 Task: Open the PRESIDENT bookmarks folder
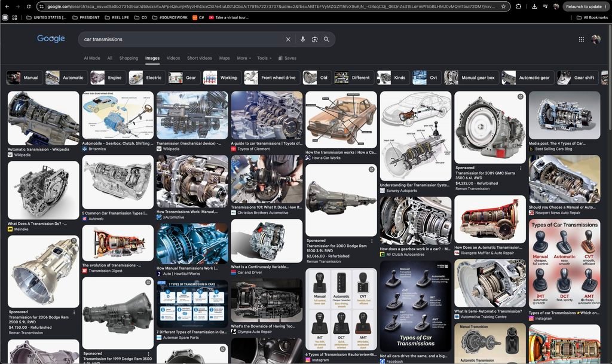86,17
